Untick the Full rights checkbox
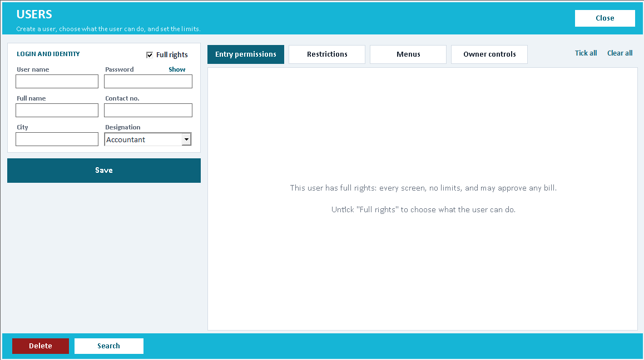644x360 pixels. pyautogui.click(x=150, y=55)
